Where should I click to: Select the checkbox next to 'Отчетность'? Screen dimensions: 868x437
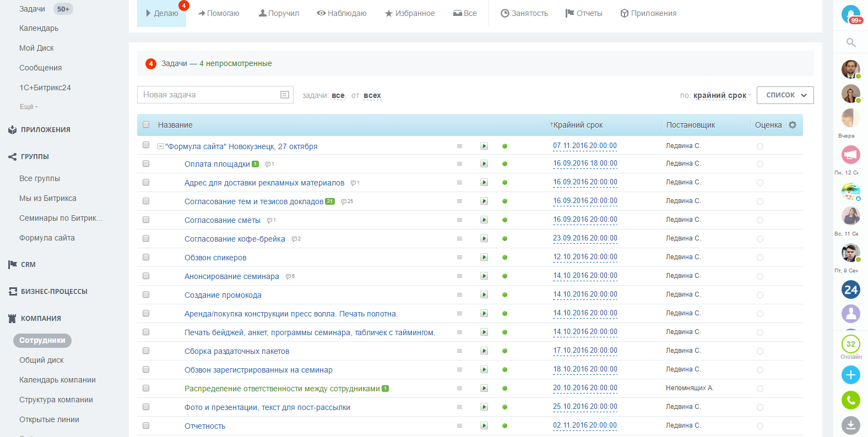click(146, 425)
